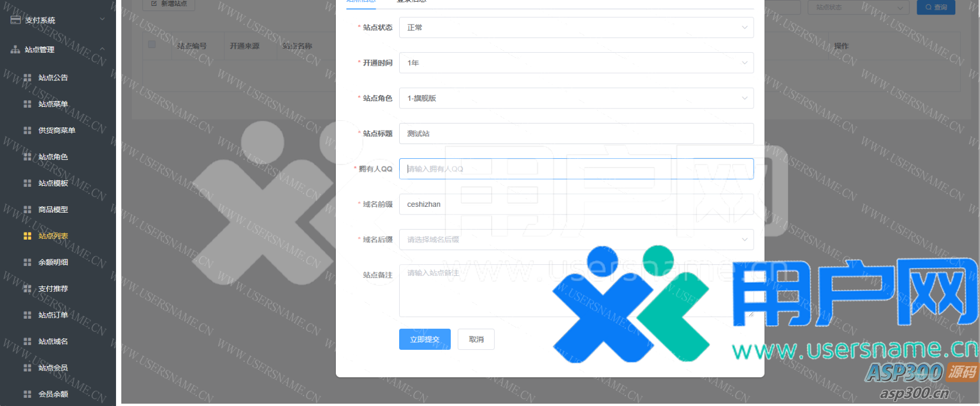This screenshot has height=406, width=980.
Task: Click the grid icon next to 站点菜单
Action: coord(28,104)
